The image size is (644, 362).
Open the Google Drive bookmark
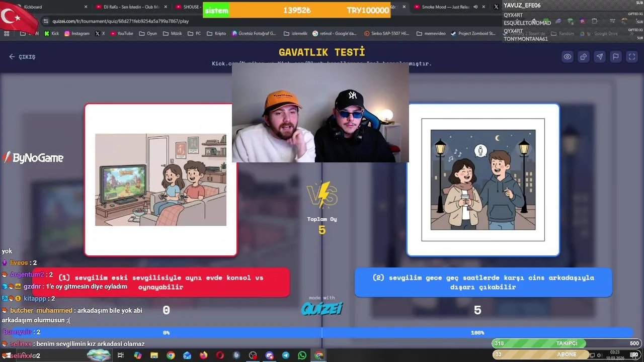(x=599, y=34)
